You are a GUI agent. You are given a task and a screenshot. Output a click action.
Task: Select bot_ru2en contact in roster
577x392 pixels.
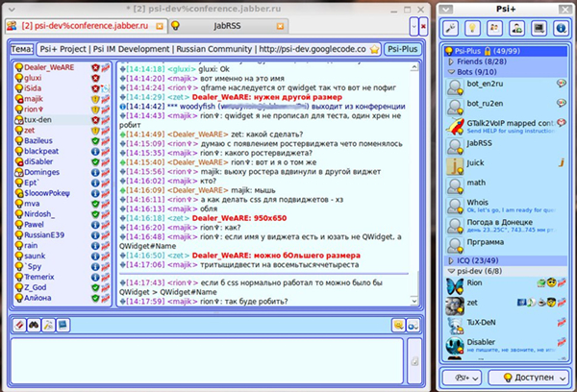pyautogui.click(x=506, y=107)
